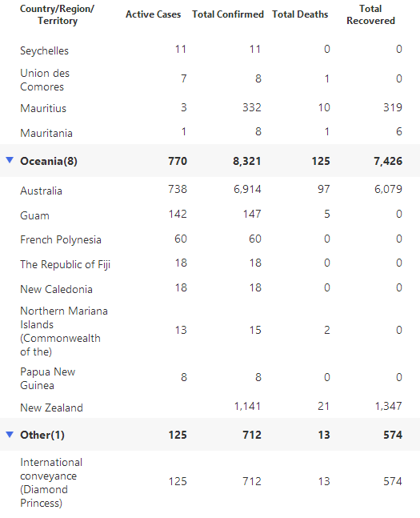This screenshot has height=518, width=420.
Task: Select the Diamond Princess conveyance row
Action: tap(210, 482)
